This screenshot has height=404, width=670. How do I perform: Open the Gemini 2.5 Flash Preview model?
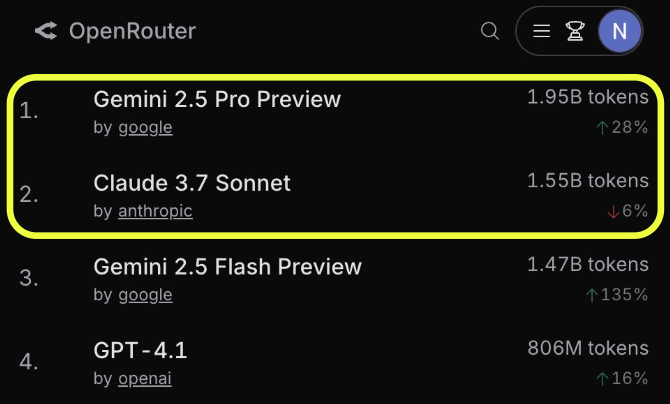(227, 267)
